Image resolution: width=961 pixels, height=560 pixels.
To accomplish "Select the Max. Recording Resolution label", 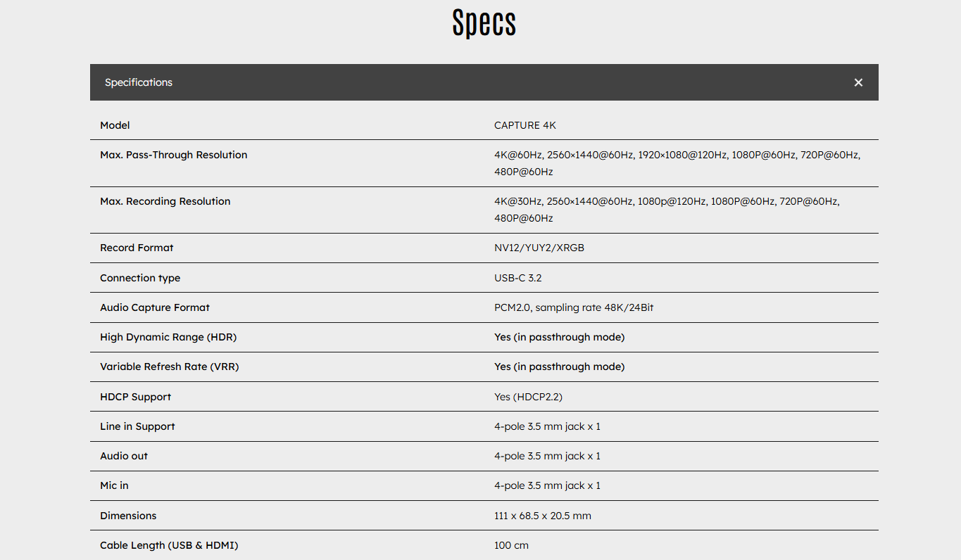I will pyautogui.click(x=165, y=201).
